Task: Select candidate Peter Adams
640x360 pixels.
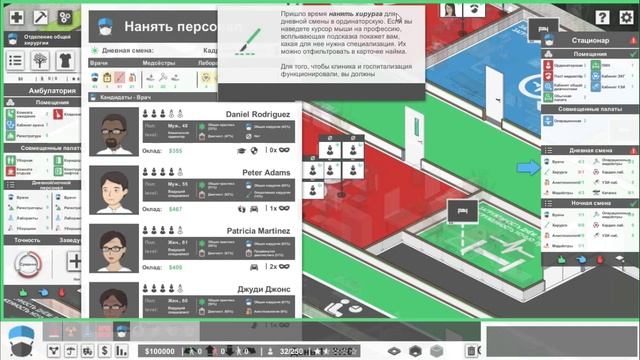Action: (192, 191)
